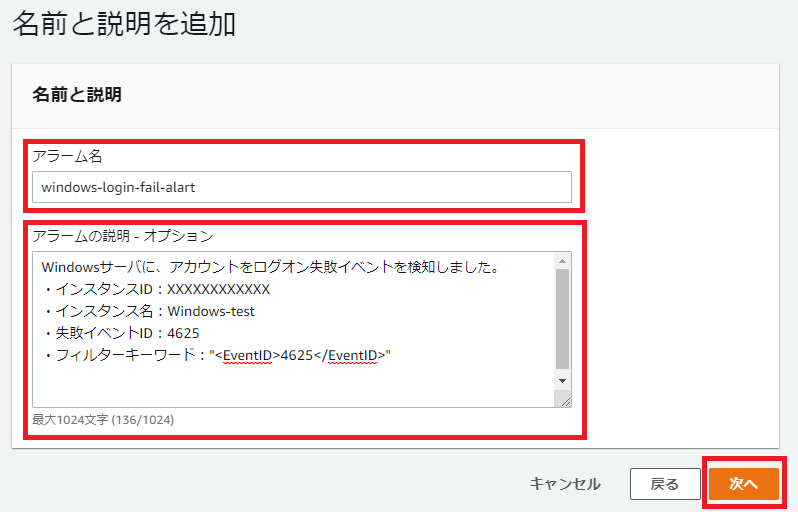
Task: Click the first description line starting with Windowsサーバ
Action: (x=270, y=267)
